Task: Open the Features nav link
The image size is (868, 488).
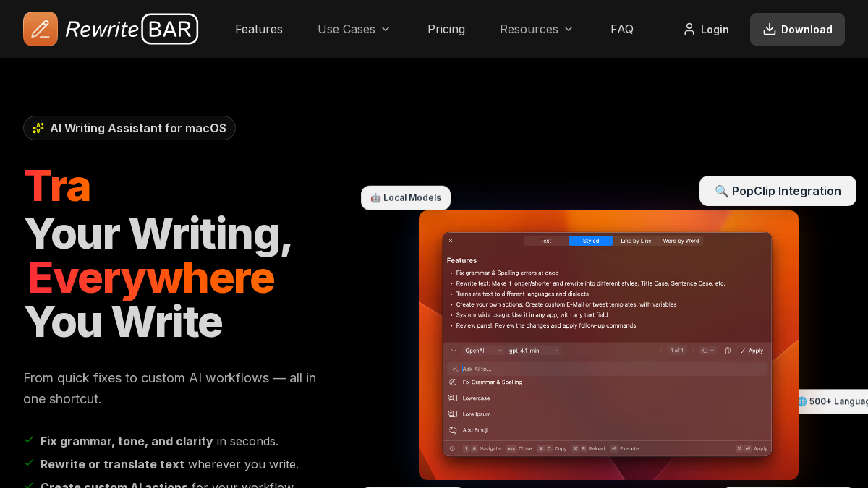Action: 259,29
